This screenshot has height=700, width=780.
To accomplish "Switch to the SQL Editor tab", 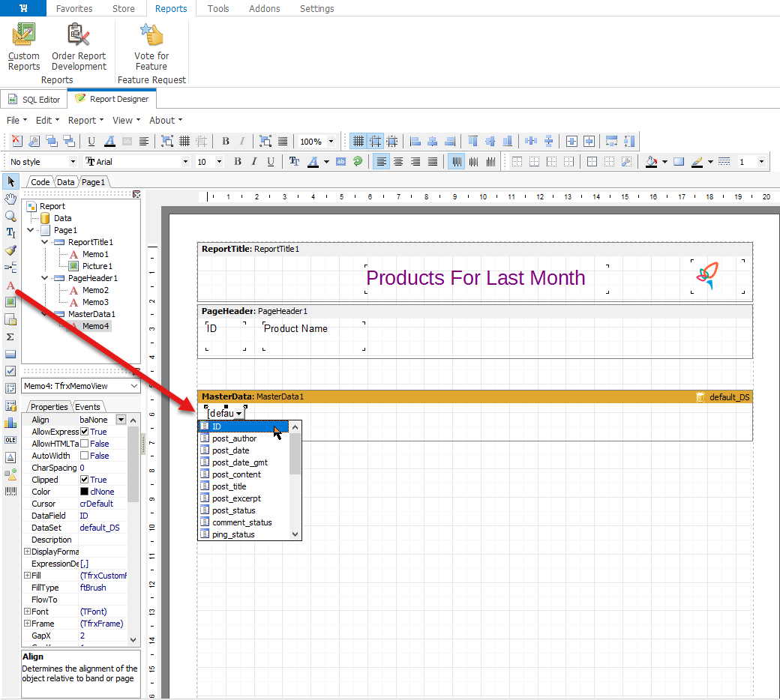I will click(34, 99).
